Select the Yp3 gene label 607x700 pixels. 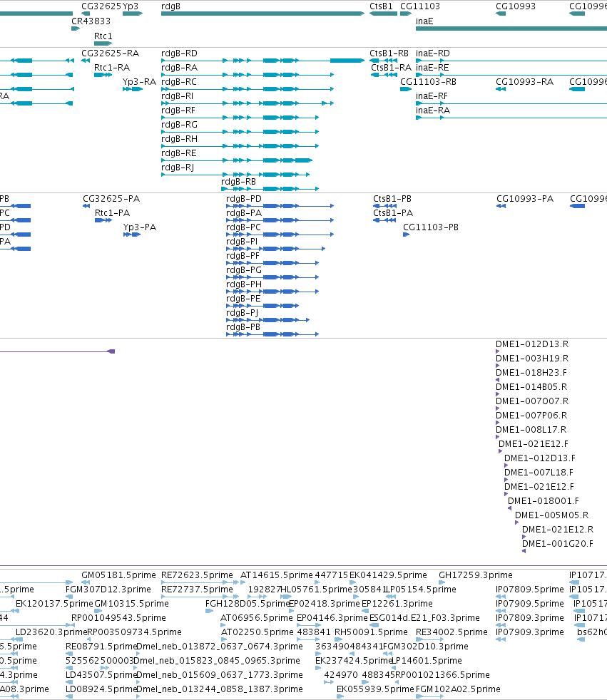pos(131,6)
